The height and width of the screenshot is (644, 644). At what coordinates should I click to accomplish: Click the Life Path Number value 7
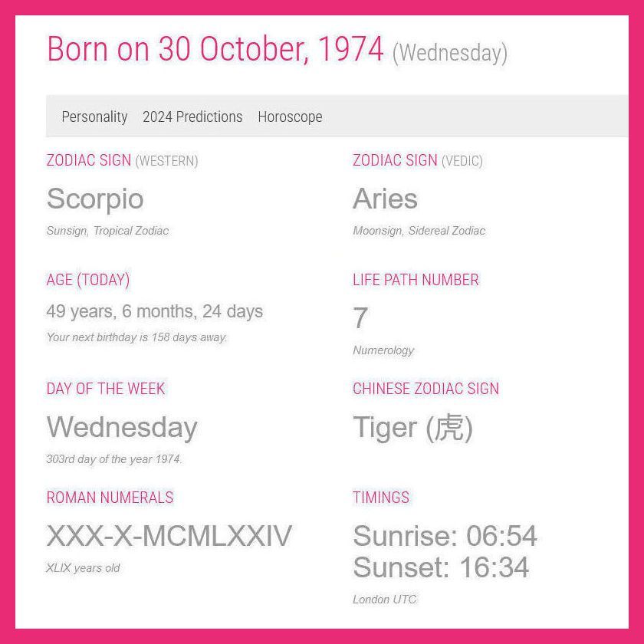[360, 318]
